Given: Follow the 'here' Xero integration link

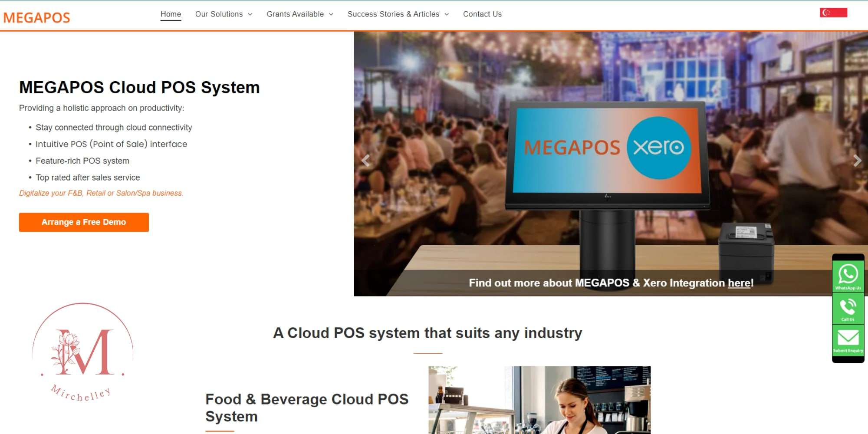Looking at the screenshot, I should click(x=739, y=283).
